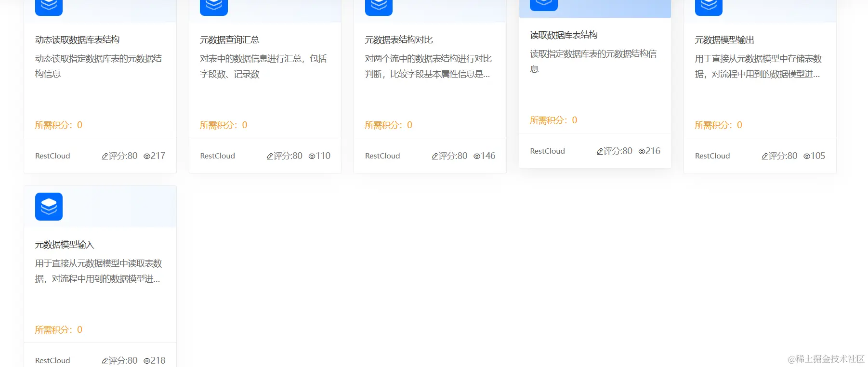Click the eye view icon next to 105
This screenshot has width=868, height=367.
[x=807, y=157]
